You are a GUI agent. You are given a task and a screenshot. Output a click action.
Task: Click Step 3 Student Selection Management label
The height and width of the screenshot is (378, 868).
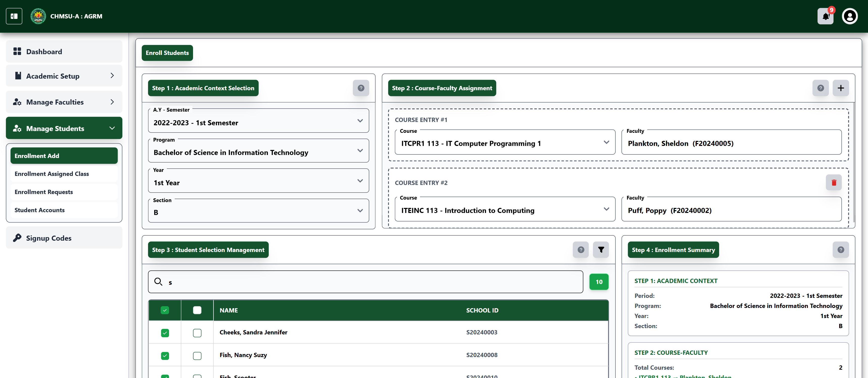coord(208,250)
